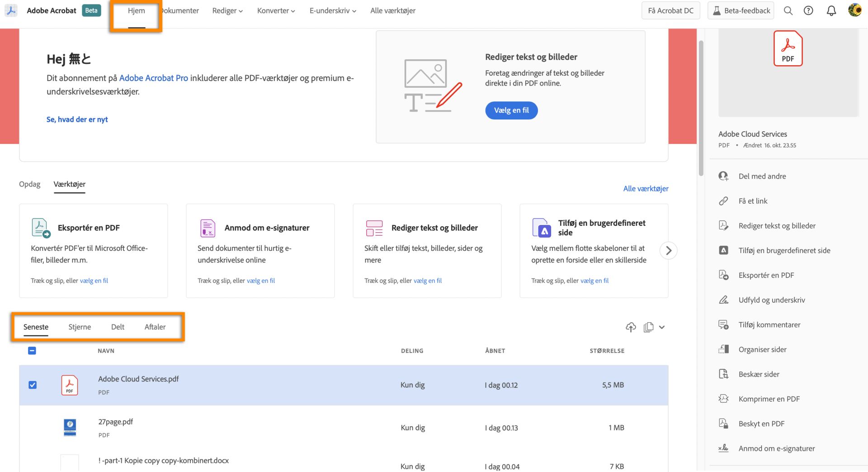
Task: Select the Værktøjer tab
Action: (x=69, y=184)
